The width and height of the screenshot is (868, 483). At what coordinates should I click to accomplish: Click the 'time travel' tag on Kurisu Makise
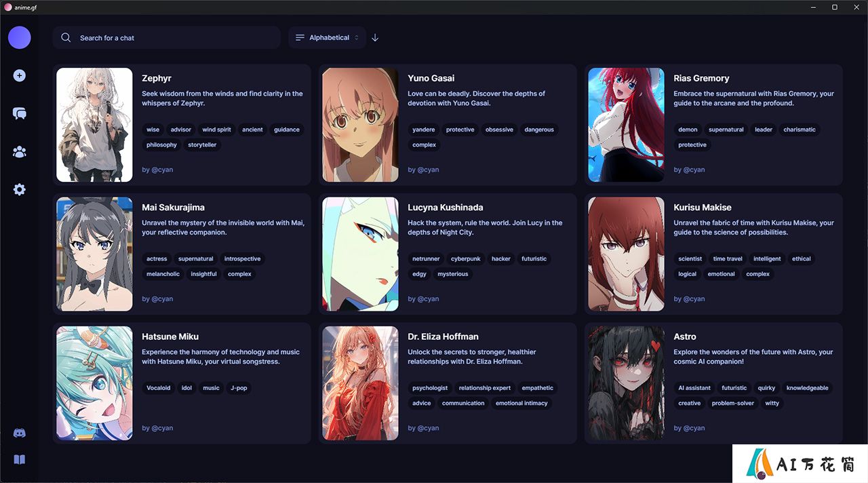pyautogui.click(x=728, y=258)
